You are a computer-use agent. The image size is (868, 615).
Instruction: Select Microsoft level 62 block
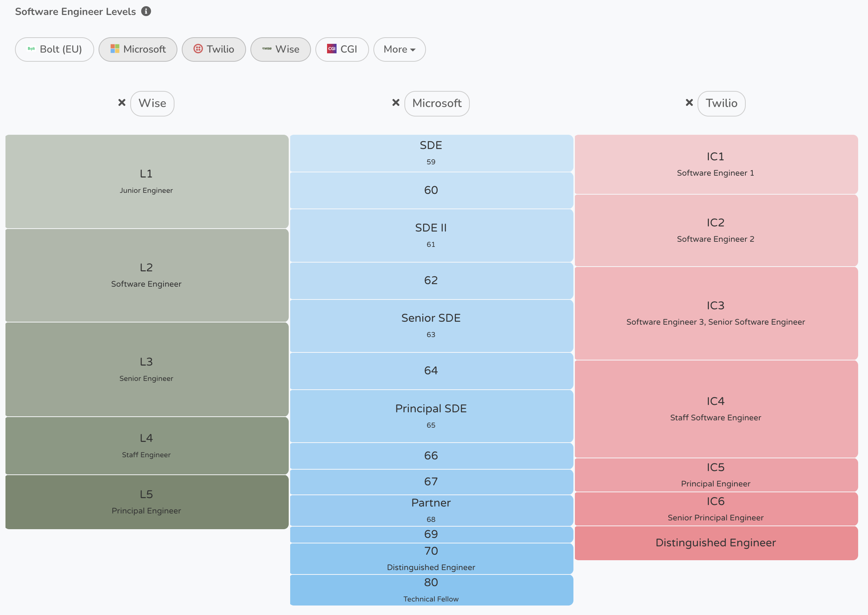coord(431,280)
